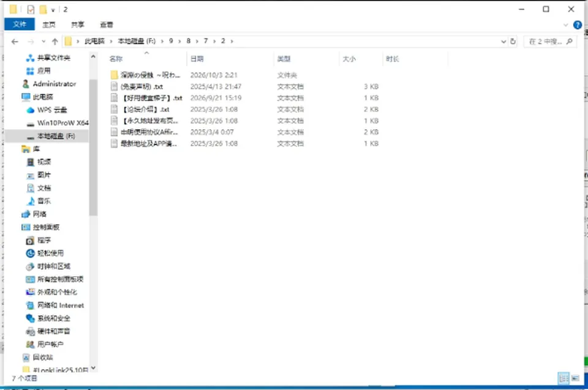Open Explorer help question mark icon
The image size is (588, 390).
click(x=578, y=25)
